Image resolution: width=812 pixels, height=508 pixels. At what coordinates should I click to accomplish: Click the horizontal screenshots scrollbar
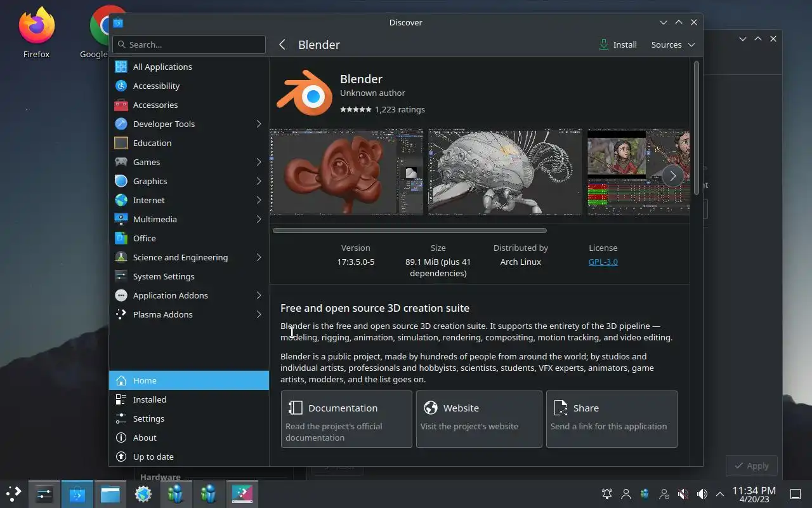coord(410,231)
